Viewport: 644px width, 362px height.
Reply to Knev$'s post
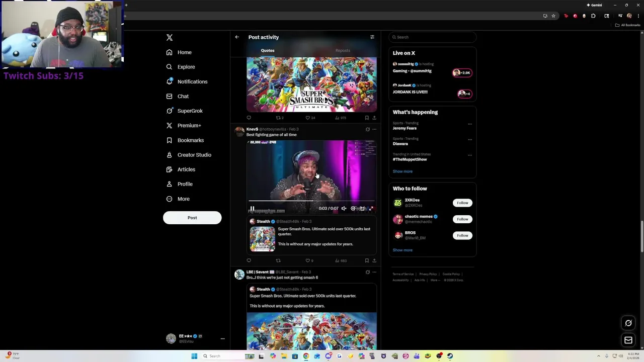tap(249, 260)
